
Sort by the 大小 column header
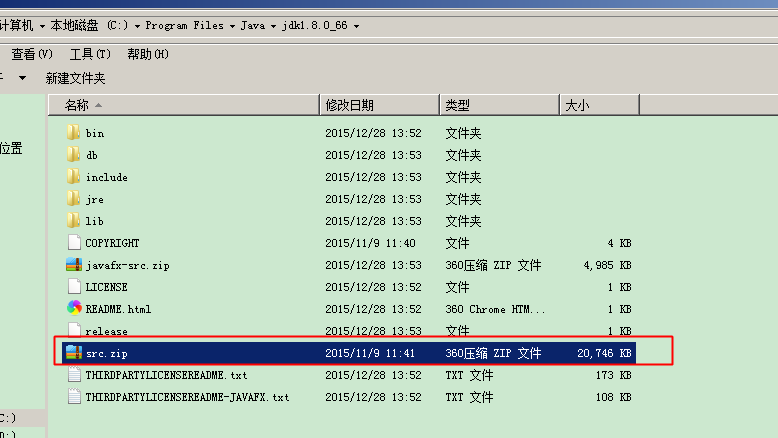point(600,105)
